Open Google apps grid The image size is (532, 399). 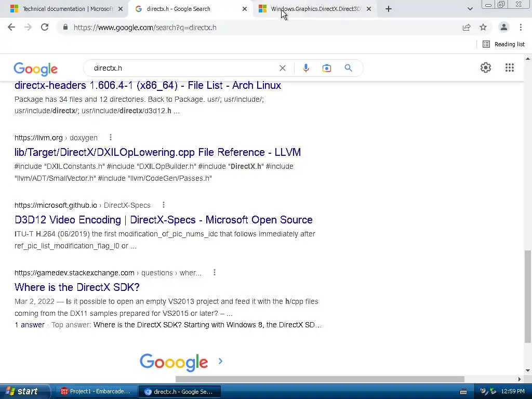click(509, 68)
